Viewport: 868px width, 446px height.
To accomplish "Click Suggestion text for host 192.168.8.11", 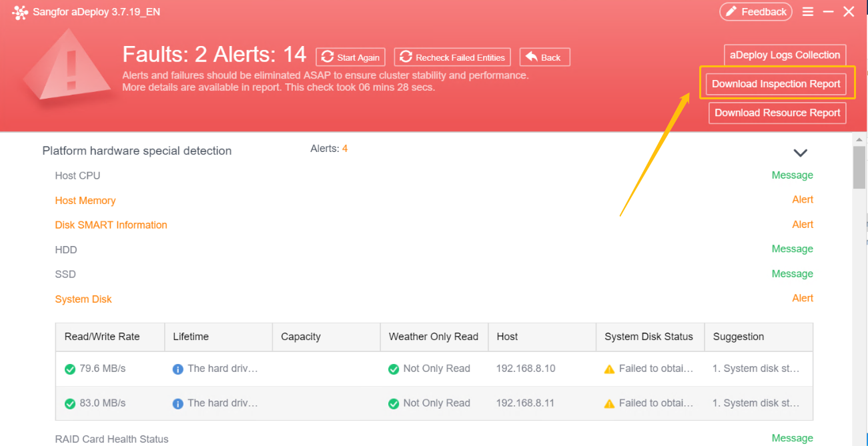I will click(x=756, y=403).
